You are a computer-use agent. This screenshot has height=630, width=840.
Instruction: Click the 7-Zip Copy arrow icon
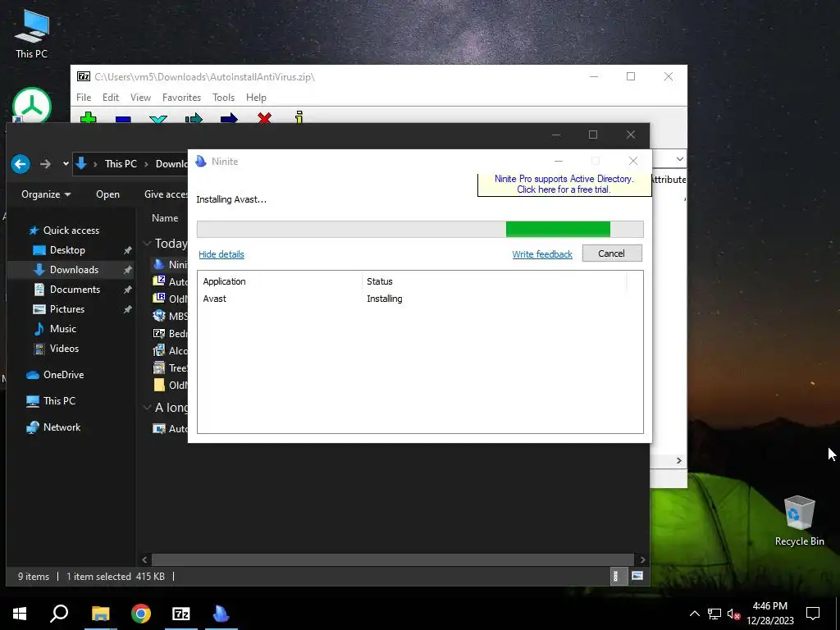coord(194,118)
